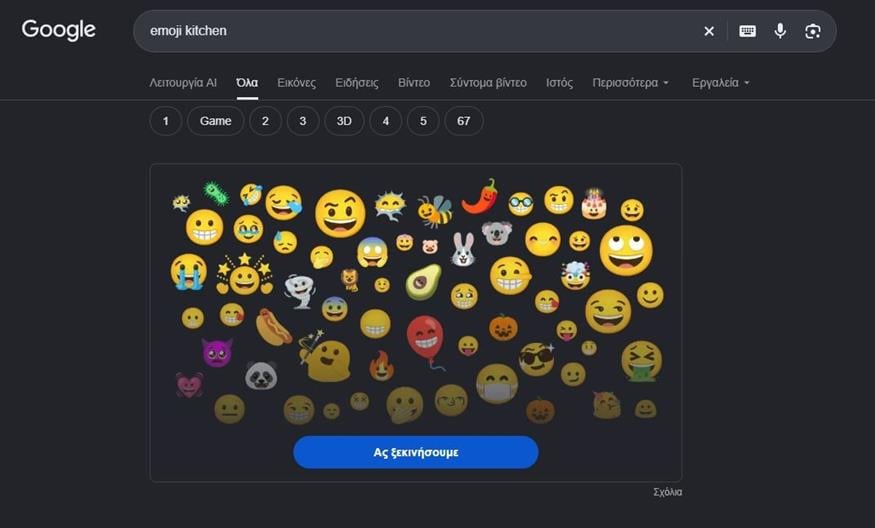The width and height of the screenshot is (875, 528).
Task: Click the pig face emoji
Action: [x=430, y=246]
